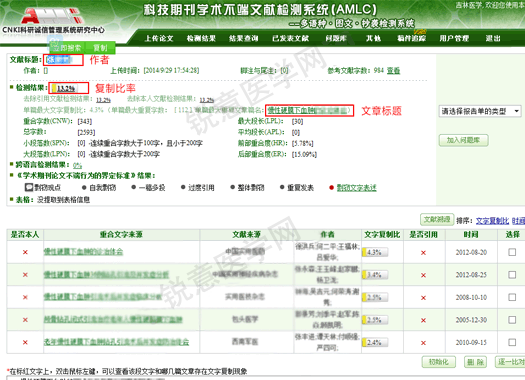Screen dimensions: 525x380
Task: Open the article title link beside 单篇最大重复文章篇名
Action: tap(307, 110)
